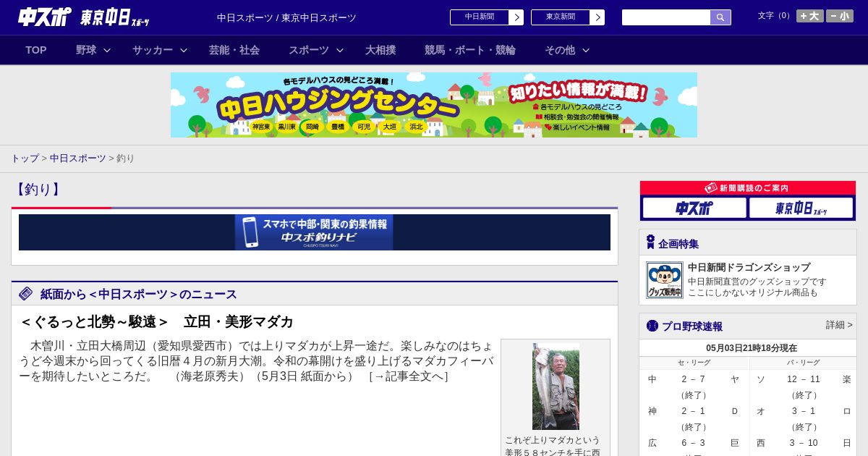The image size is (868, 456).
Task: Click the 中日新聞 button arrow
Action: (x=516, y=17)
